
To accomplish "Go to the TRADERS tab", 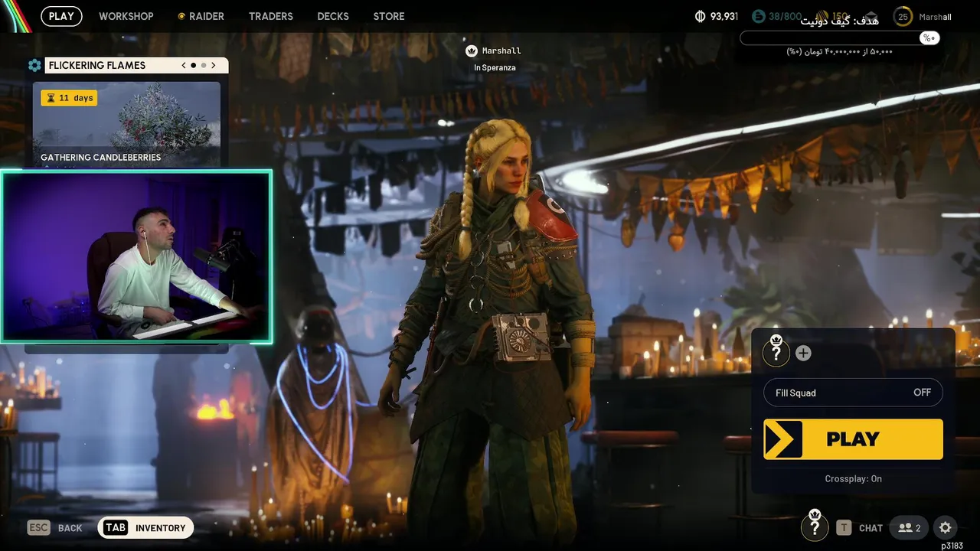I will (271, 16).
